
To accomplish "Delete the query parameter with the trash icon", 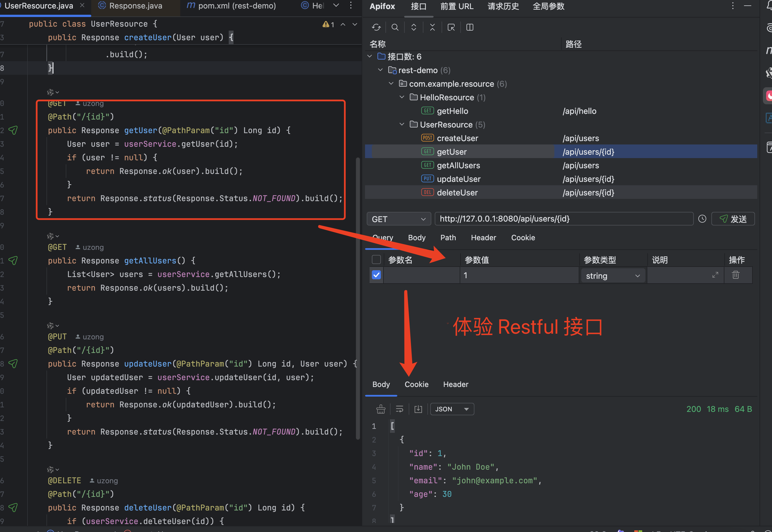I will click(736, 275).
